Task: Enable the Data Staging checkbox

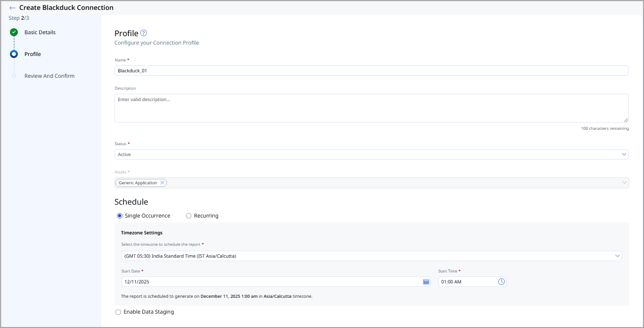Action: pos(118,312)
